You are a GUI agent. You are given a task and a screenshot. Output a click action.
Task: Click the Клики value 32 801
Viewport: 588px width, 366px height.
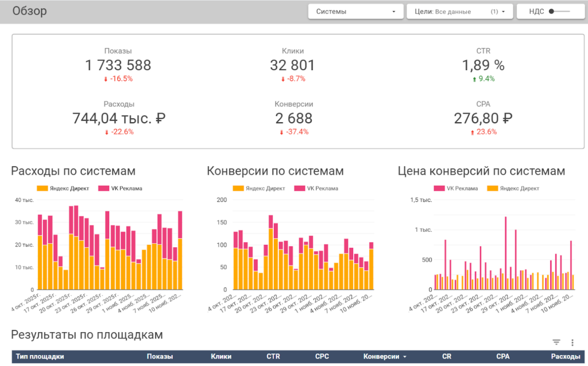pos(293,65)
